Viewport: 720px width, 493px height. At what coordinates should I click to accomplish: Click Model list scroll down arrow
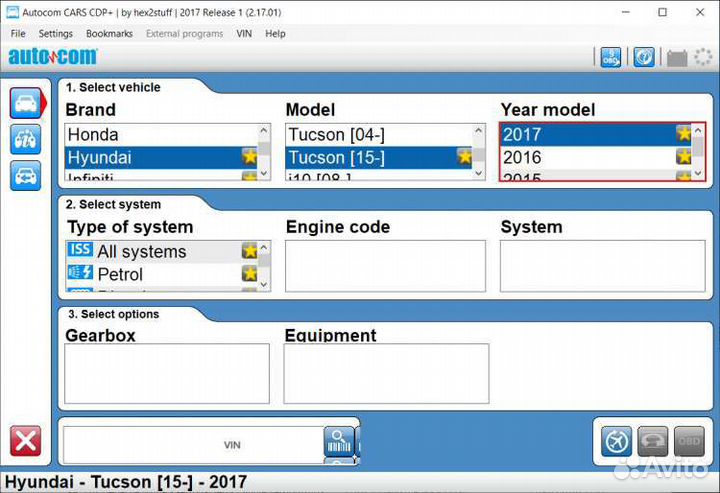(x=478, y=173)
